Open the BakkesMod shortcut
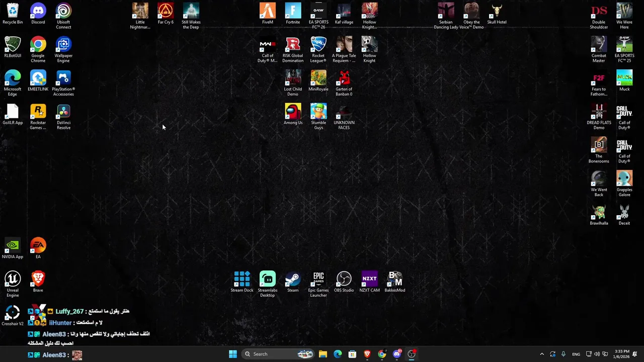 tap(395, 282)
